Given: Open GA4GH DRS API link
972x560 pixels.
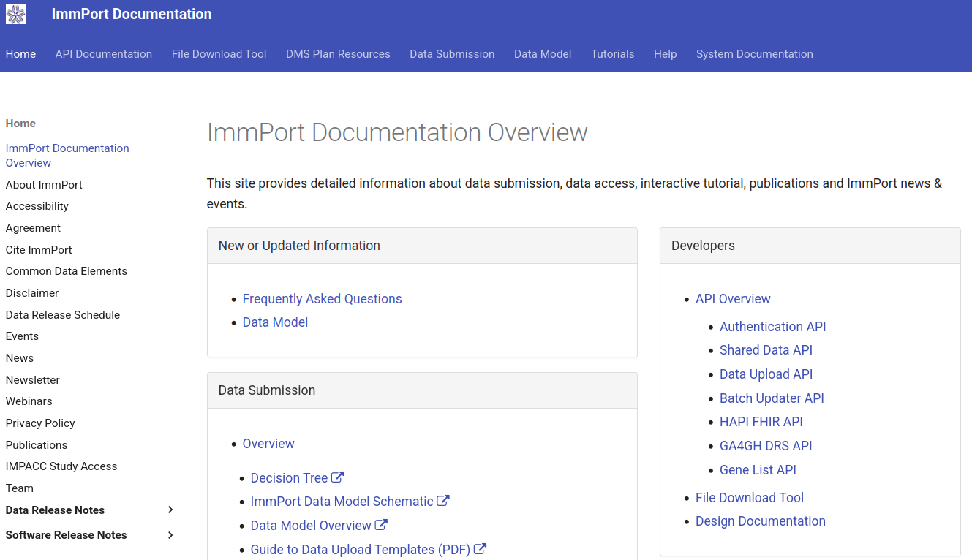Looking at the screenshot, I should tap(766, 446).
